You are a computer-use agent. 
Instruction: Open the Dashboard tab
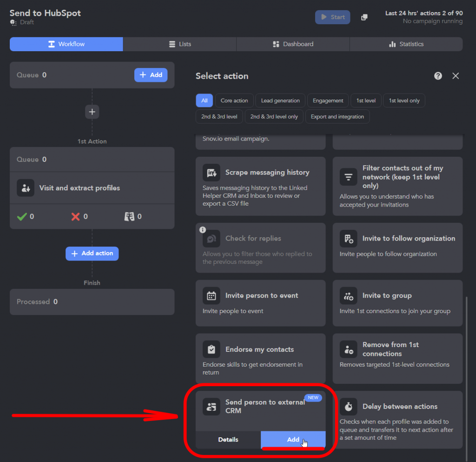tap(293, 44)
